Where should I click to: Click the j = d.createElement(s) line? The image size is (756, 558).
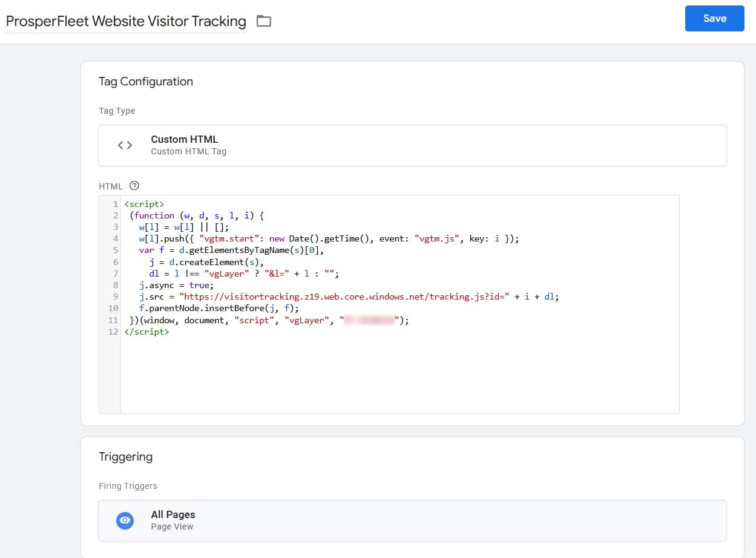[x=207, y=262]
